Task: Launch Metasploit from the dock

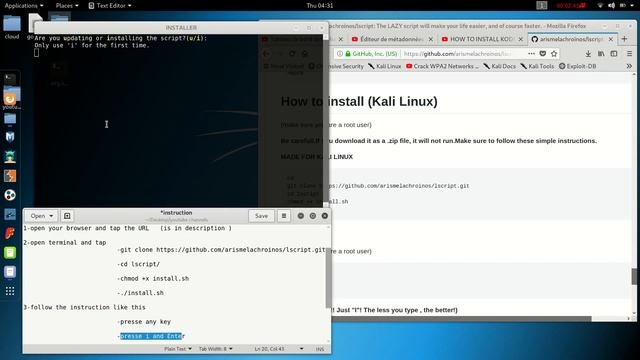Action: pos(10,137)
